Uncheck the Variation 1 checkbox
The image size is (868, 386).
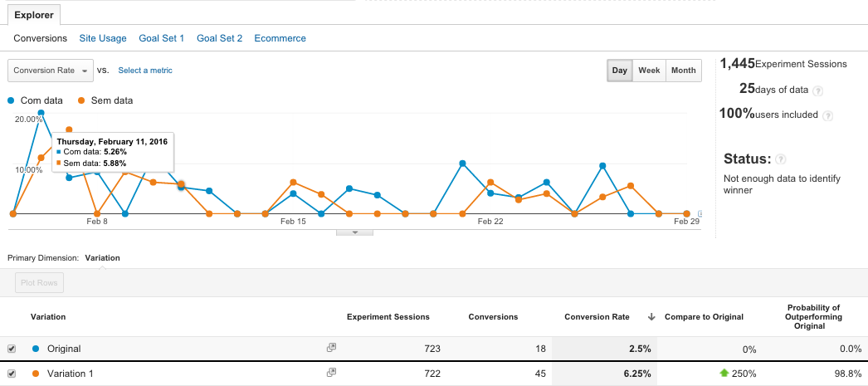[12, 374]
